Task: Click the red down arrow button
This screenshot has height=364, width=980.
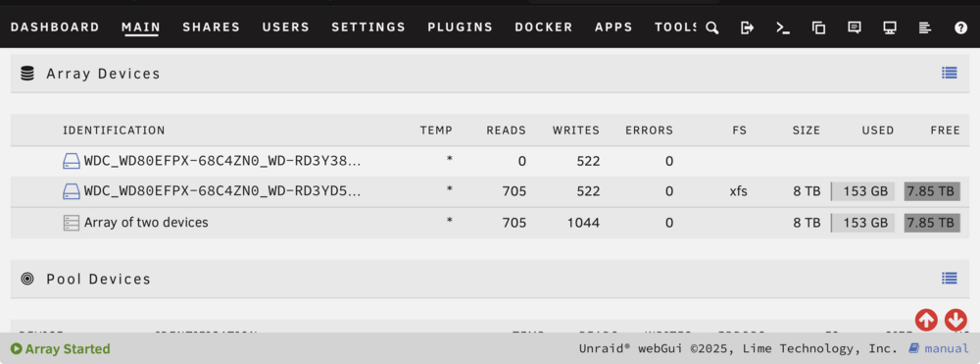Action: point(955,320)
